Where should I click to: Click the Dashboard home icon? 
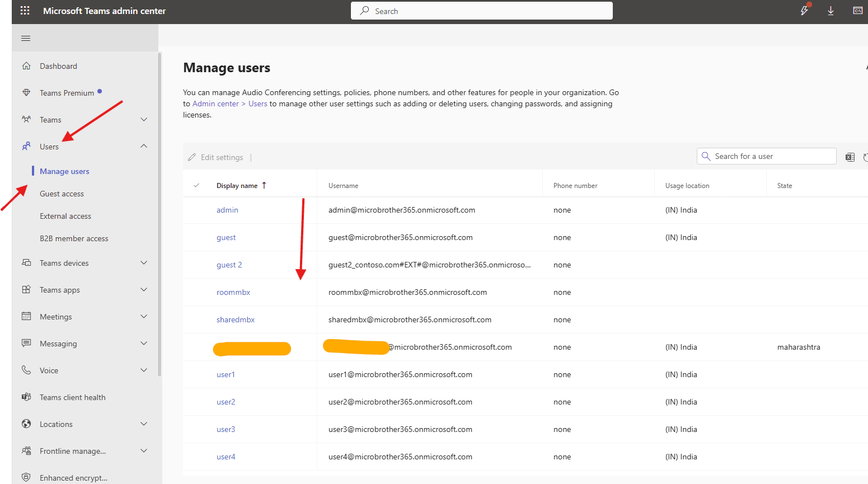click(x=26, y=65)
